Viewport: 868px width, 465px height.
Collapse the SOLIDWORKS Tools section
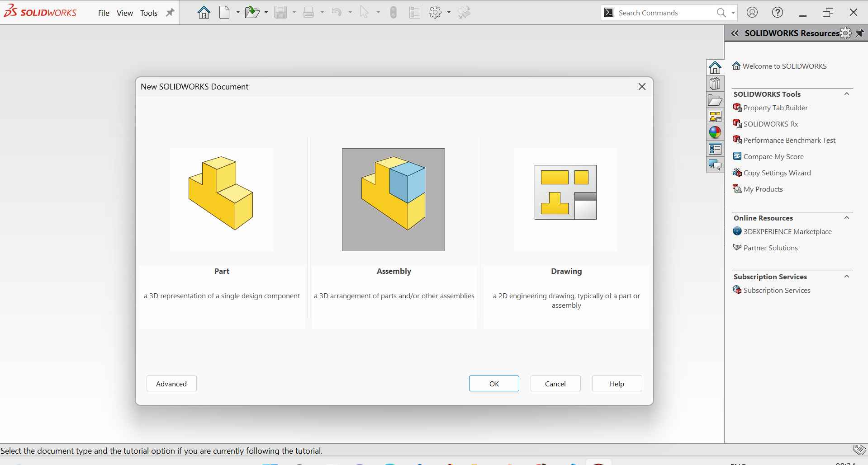(847, 94)
